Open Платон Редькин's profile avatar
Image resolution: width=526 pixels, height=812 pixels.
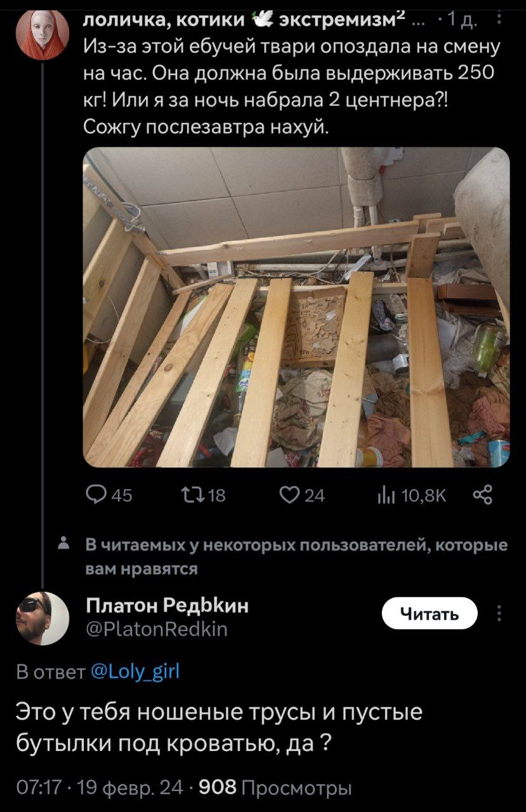(41, 617)
